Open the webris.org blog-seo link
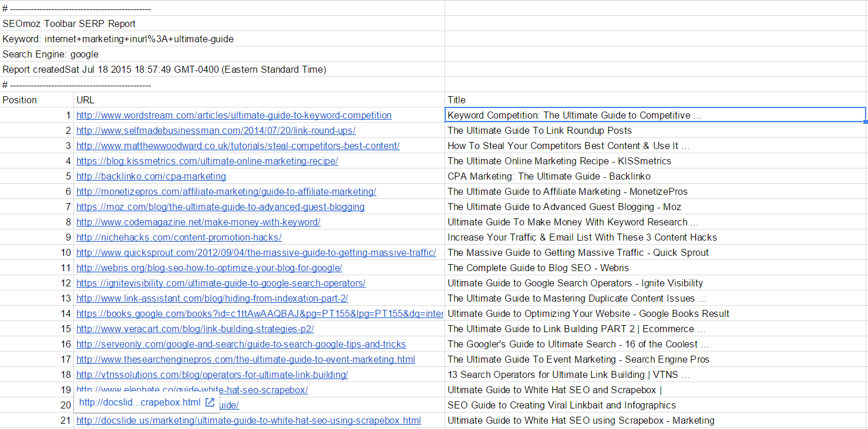Viewport: 868px width, 429px height. [209, 268]
